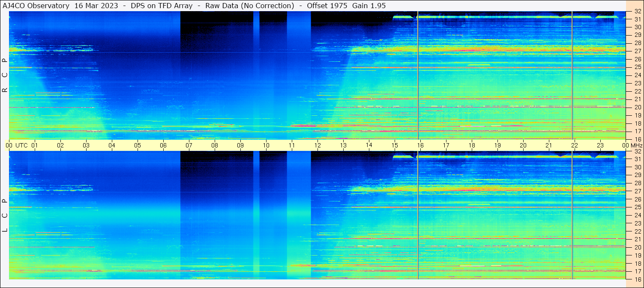Click 26 MHz label of RCP panel
The width and height of the screenshot is (644, 288).
[637, 59]
